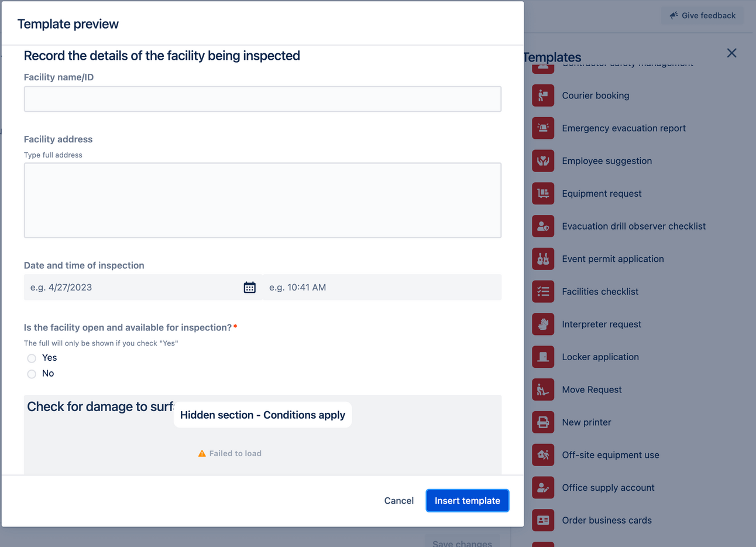Select the Event permit application text
Screen dimensions: 756x547
[613, 259]
